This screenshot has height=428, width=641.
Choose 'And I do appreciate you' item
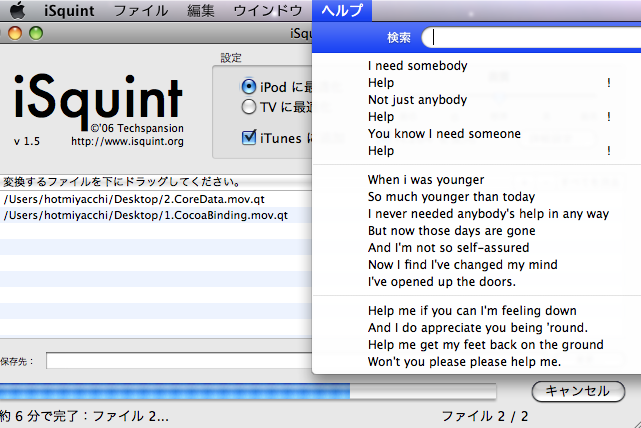click(x=477, y=327)
